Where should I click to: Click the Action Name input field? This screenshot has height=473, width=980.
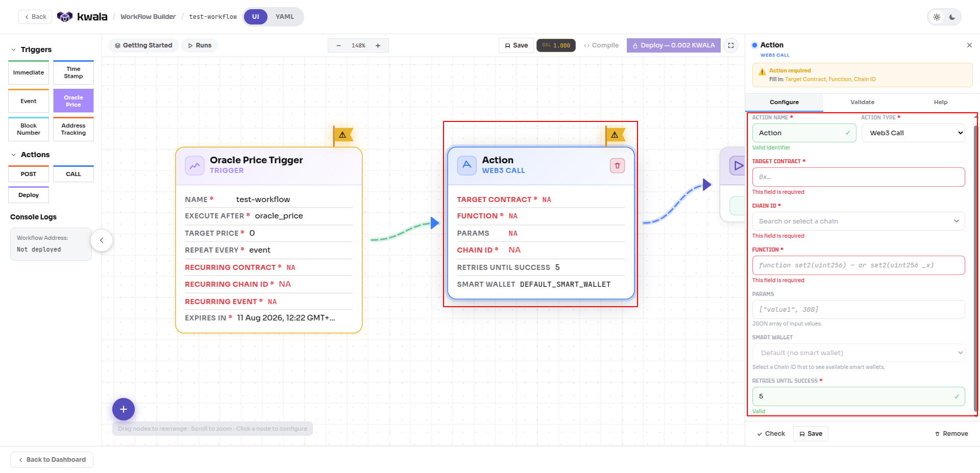coord(804,133)
